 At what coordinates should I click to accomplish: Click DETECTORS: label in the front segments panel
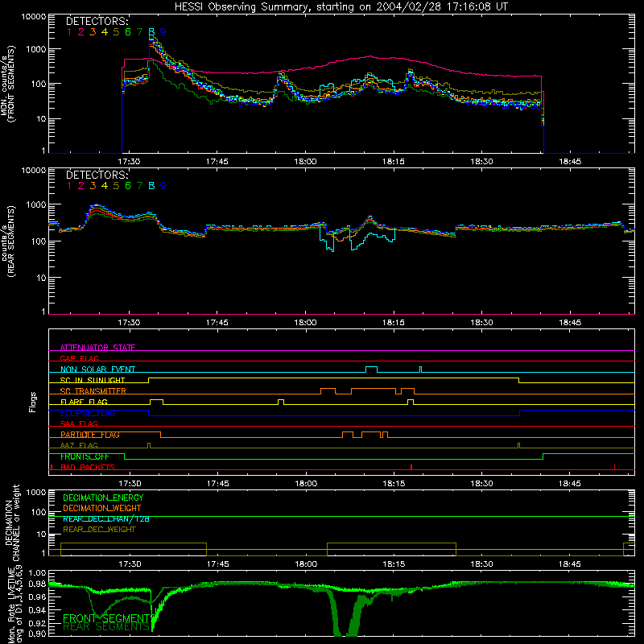pos(97,21)
